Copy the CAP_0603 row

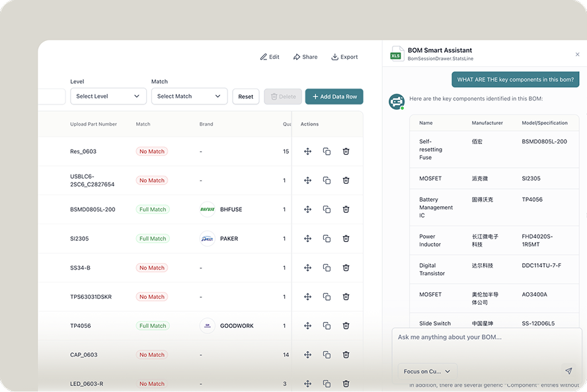[x=327, y=354]
